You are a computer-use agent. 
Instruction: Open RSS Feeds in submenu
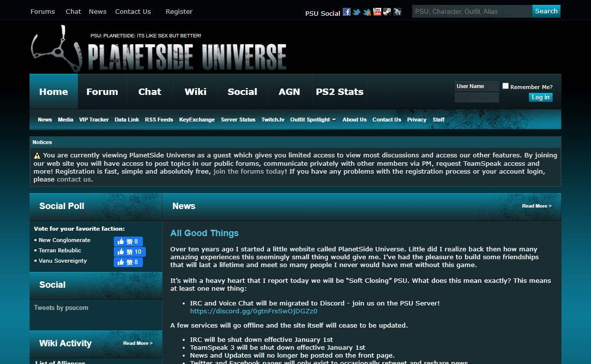pos(159,120)
